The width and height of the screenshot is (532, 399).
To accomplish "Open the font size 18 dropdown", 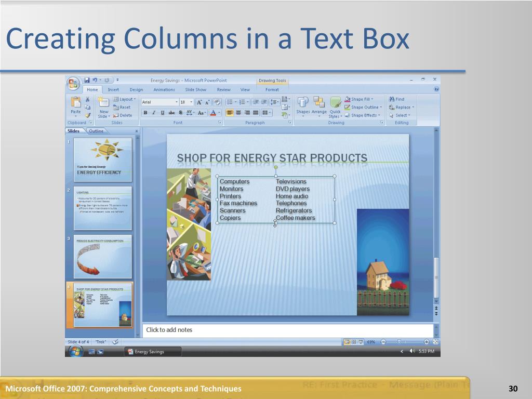I will pos(191,102).
